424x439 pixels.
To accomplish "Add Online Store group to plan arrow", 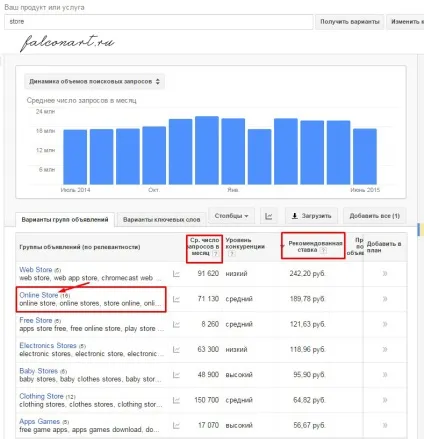I will [385, 299].
